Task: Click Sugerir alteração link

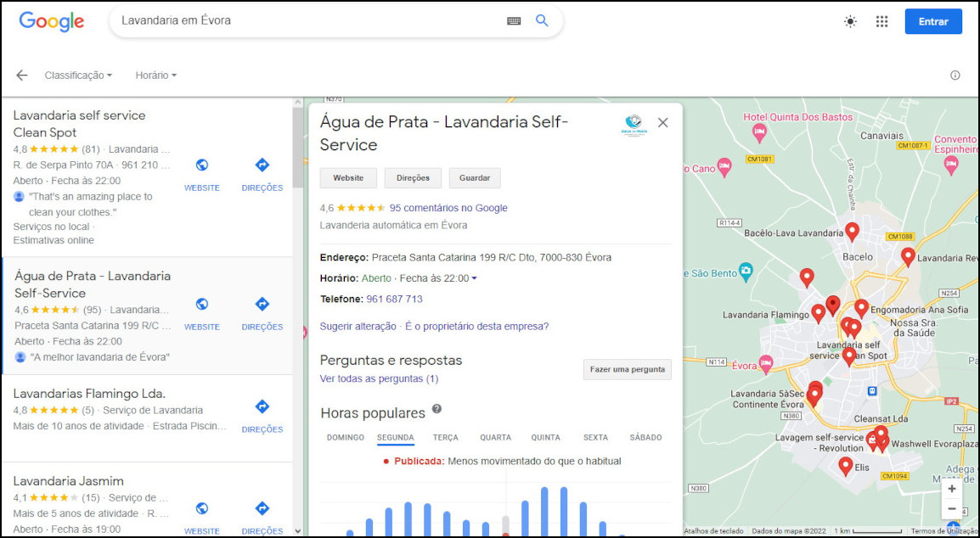Action: pyautogui.click(x=358, y=326)
